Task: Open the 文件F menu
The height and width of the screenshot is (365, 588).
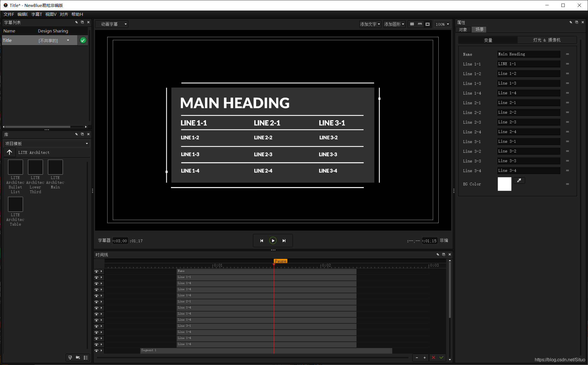Action: click(x=9, y=14)
